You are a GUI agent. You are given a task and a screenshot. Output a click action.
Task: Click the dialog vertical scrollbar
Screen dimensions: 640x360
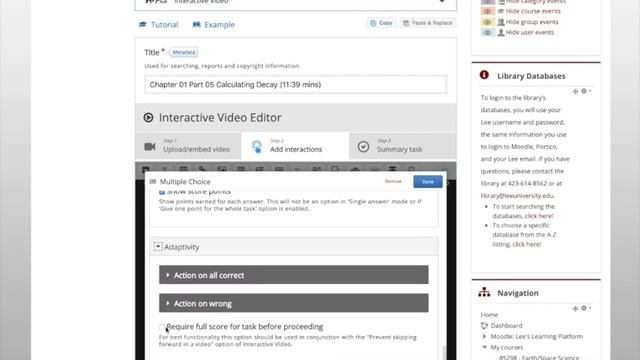coord(443,352)
